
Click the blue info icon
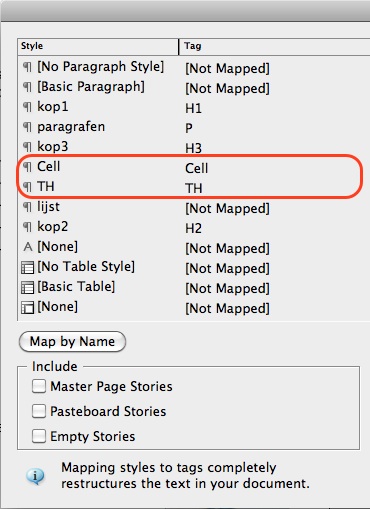pyautogui.click(x=35, y=476)
